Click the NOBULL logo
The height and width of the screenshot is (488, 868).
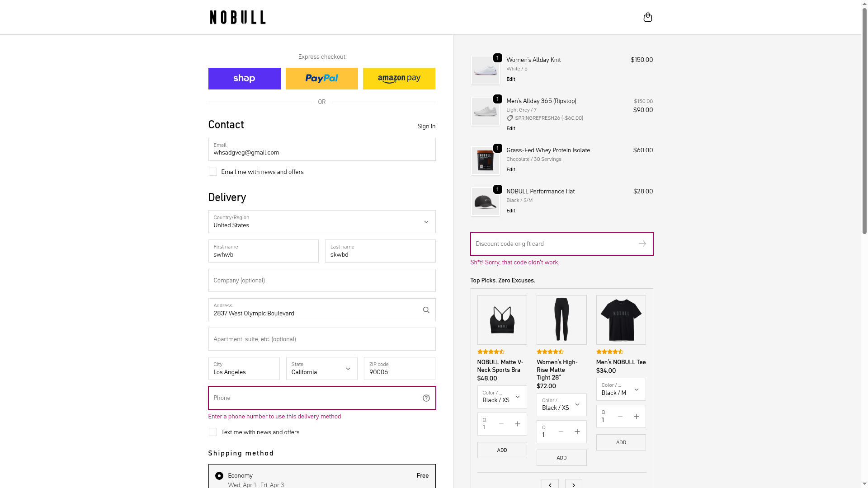tap(237, 17)
